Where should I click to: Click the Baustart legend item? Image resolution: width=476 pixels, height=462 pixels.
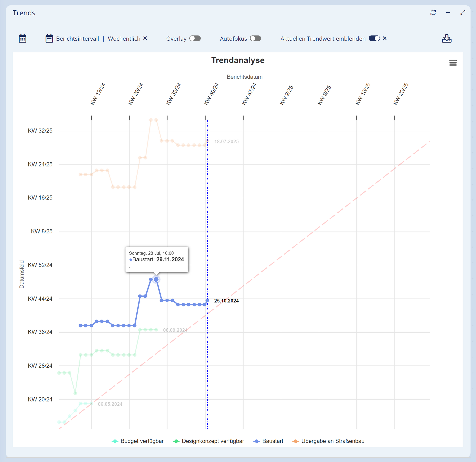point(272,441)
